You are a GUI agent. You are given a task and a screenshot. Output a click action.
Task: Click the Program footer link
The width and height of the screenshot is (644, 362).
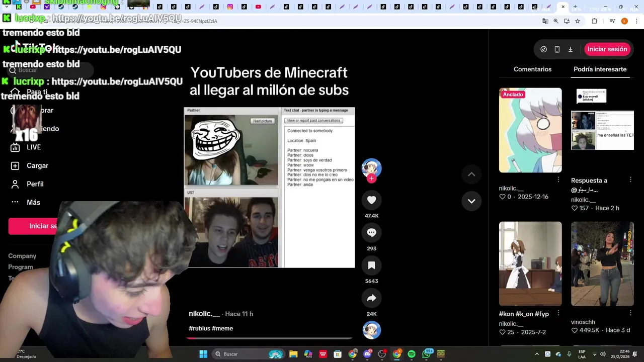click(21, 267)
